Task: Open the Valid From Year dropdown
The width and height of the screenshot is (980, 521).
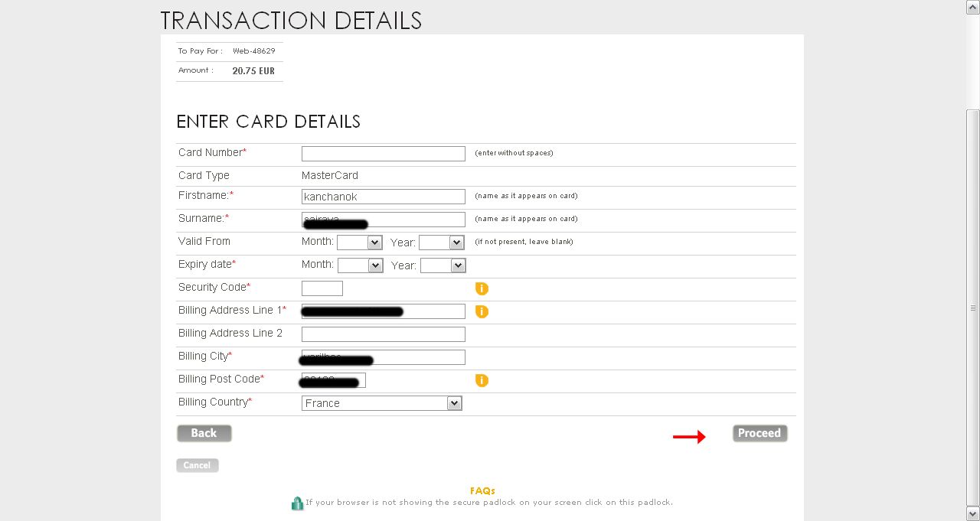Action: click(441, 243)
